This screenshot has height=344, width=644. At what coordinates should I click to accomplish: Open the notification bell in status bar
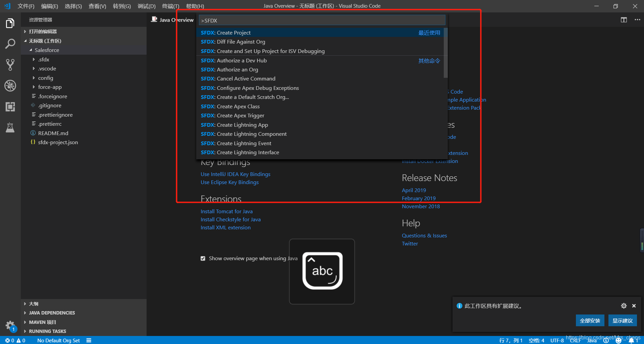tap(633, 340)
